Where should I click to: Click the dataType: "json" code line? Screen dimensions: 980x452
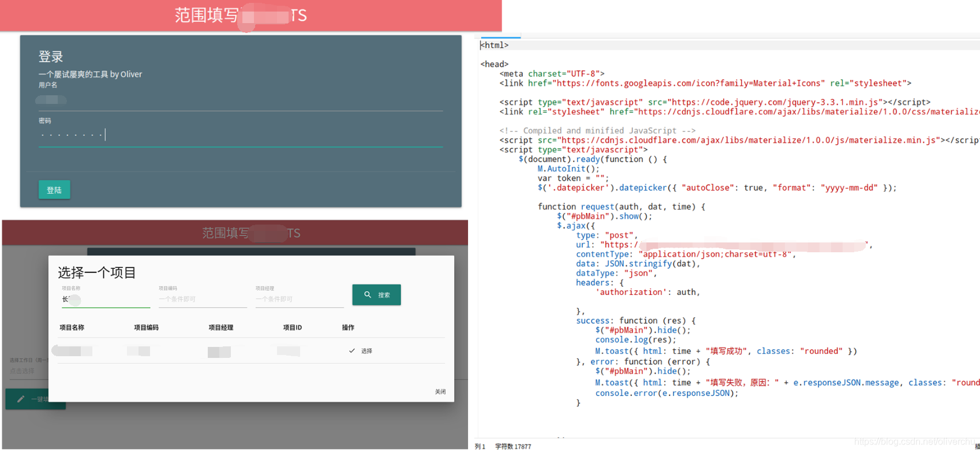click(616, 273)
